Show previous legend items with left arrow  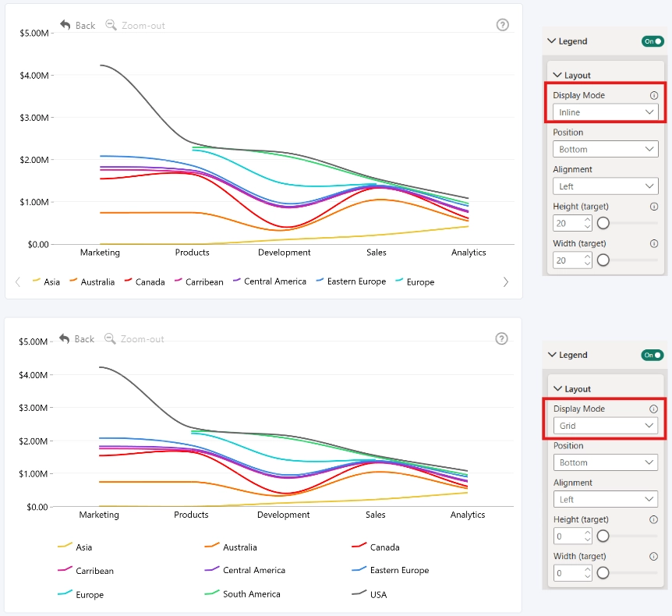pyautogui.click(x=18, y=281)
